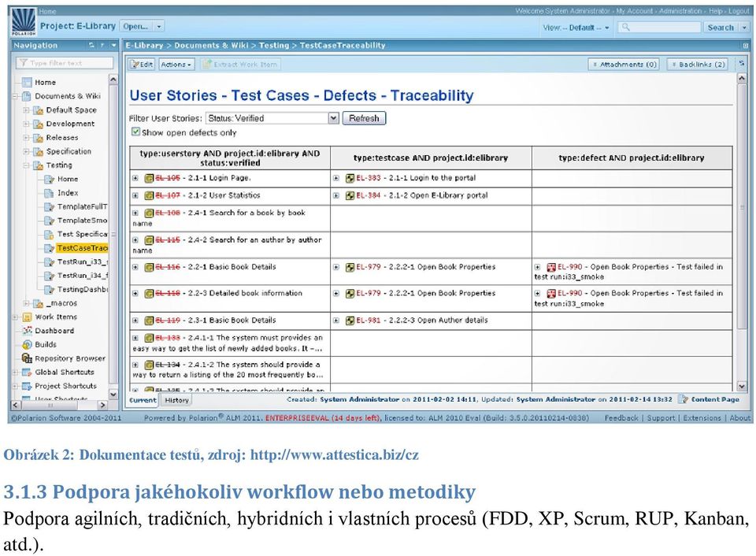Expand the _macros tree node

point(26,303)
